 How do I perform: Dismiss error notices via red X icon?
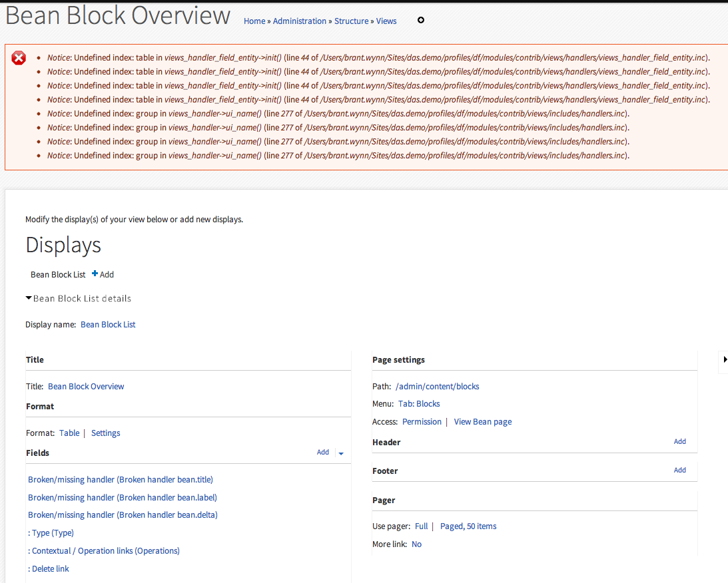point(18,58)
